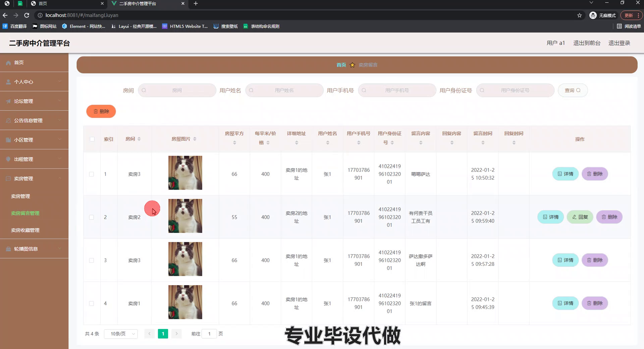Sort by 详细地址 column arrows

(297, 143)
